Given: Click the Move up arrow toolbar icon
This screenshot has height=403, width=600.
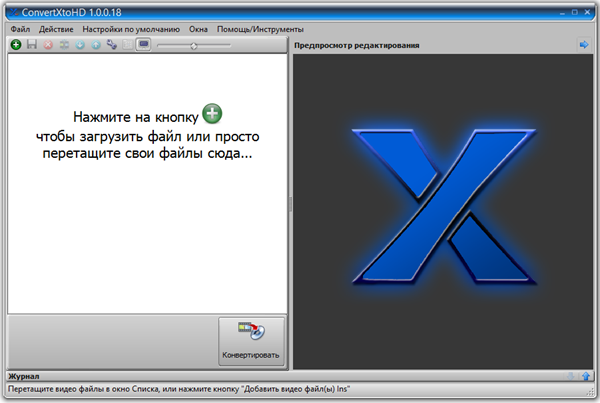Looking at the screenshot, I should coord(96,46).
